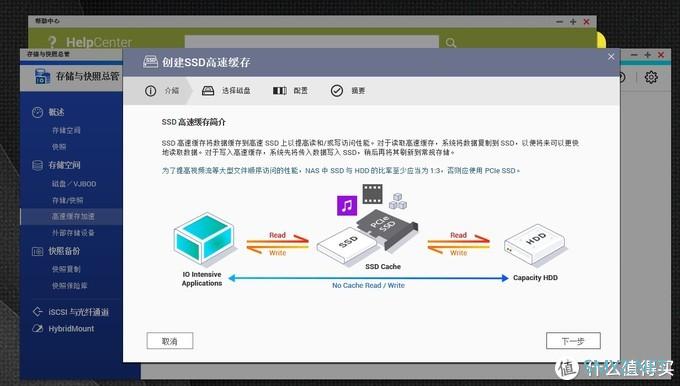The width and height of the screenshot is (680, 386).
Task: Open 快照 under 概述
Action: point(59,147)
